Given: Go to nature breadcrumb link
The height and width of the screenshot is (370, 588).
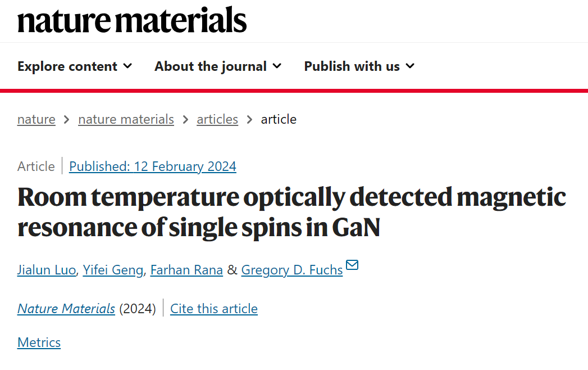Looking at the screenshot, I should 37,119.
